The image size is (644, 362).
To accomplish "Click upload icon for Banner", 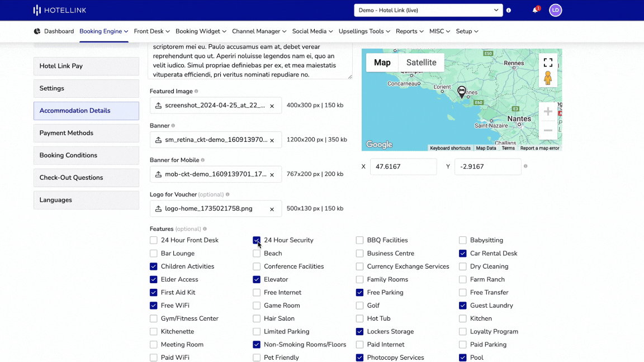I will tap(159, 140).
